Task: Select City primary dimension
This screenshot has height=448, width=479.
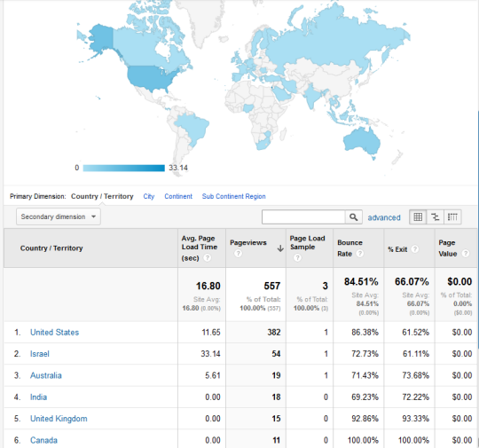Action: (149, 196)
